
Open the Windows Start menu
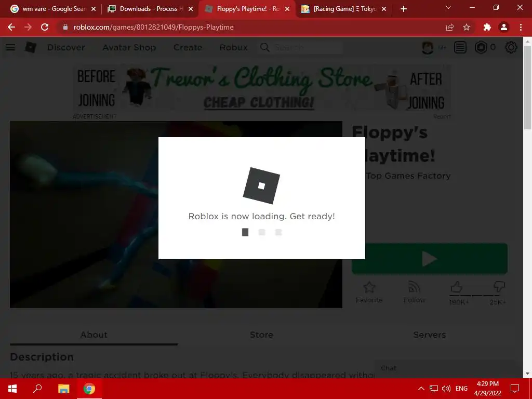[x=12, y=389]
